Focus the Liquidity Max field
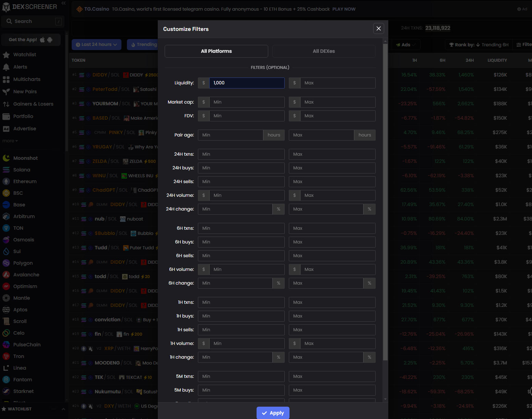 [338, 83]
